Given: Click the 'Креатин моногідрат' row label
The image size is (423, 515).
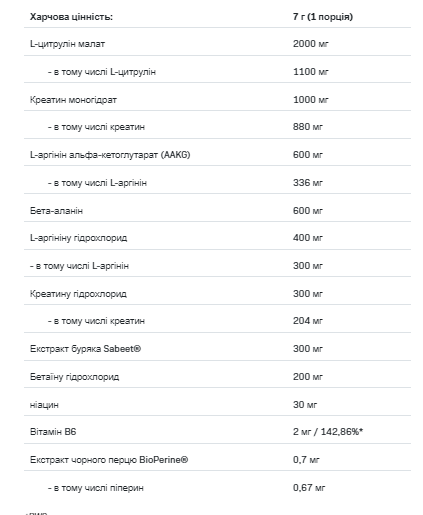Looking at the screenshot, I should coord(73,100).
